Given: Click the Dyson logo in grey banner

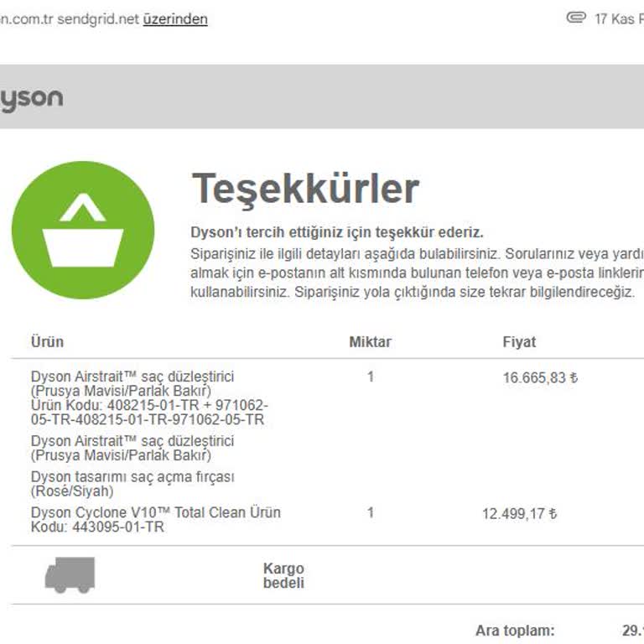Looking at the screenshot, I should (32, 99).
